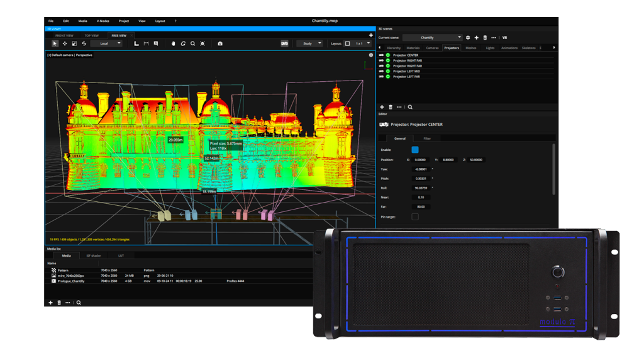This screenshot has width=644, height=353.
Task: Add a new 3D scene with plus icon
Action: click(476, 38)
